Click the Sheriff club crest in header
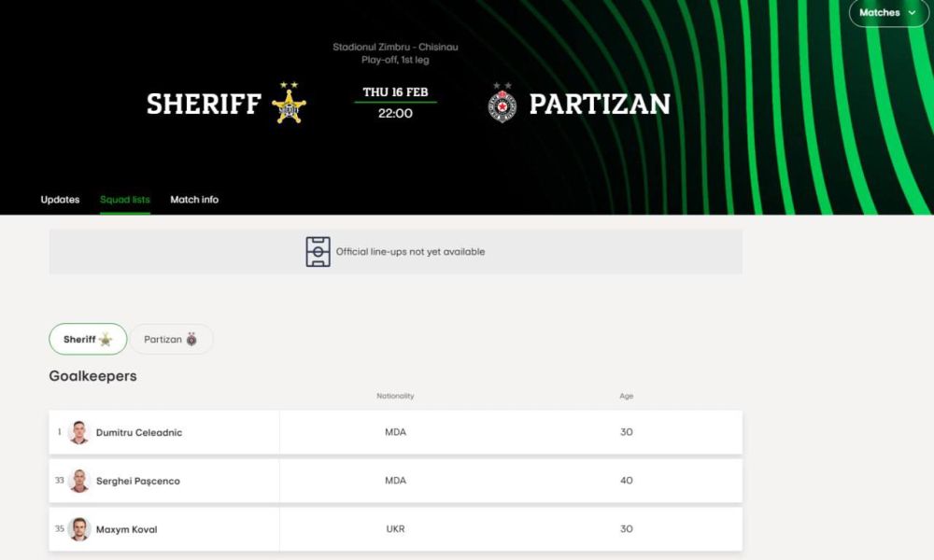Viewport: 934px width, 560px height. tap(289, 104)
